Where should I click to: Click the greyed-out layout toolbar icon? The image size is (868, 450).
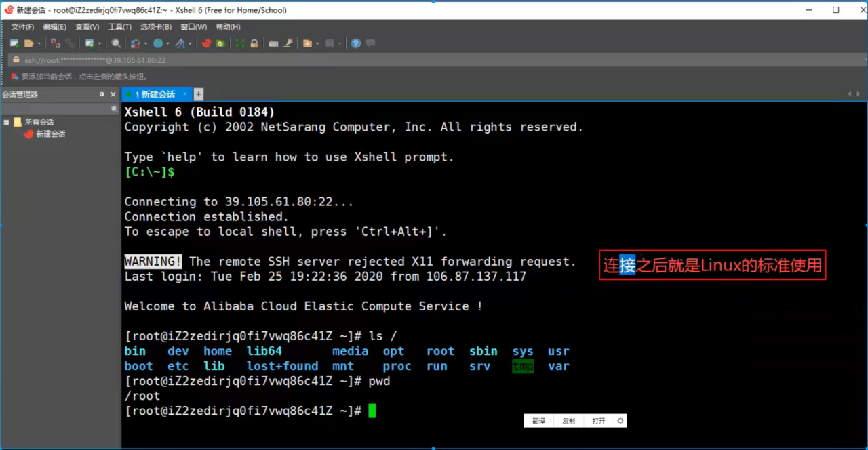coord(330,43)
